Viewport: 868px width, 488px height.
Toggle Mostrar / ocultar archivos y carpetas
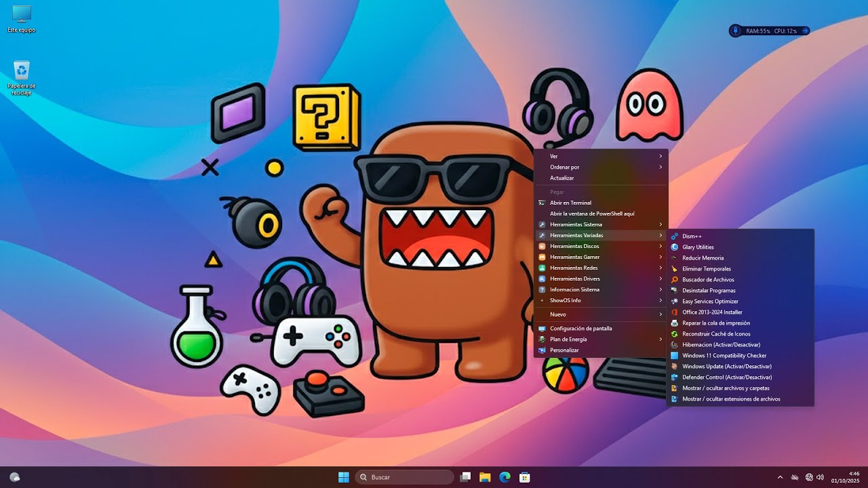point(741,388)
